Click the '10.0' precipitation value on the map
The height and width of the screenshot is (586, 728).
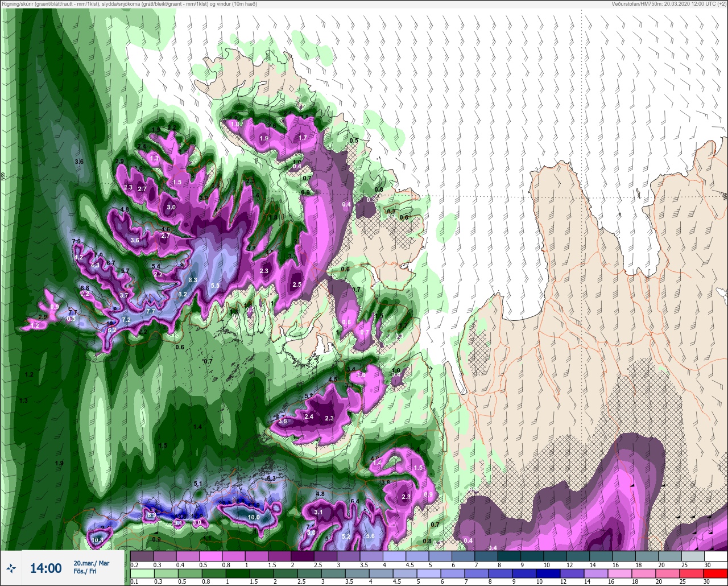coord(254,517)
